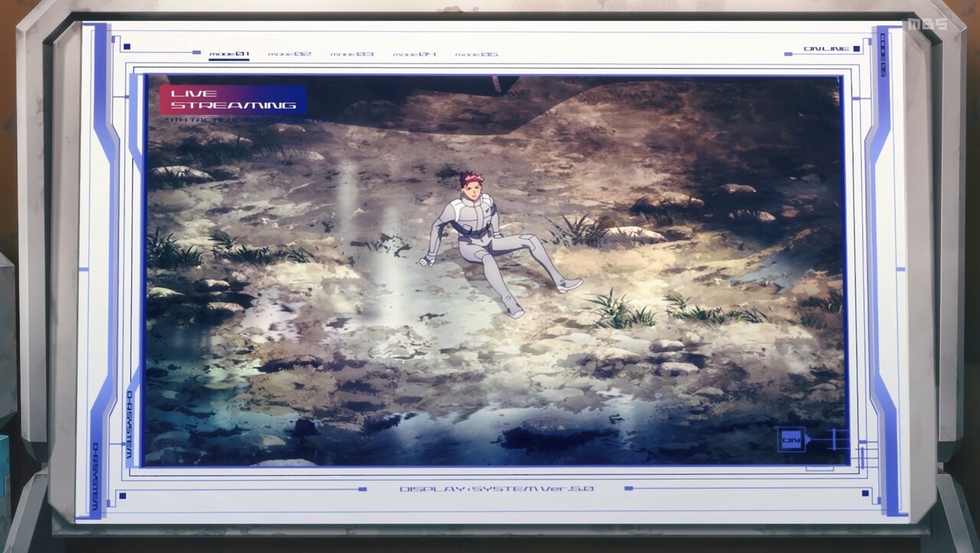Switch to the mode 02 tab
Screen dimensions: 980x553
coord(289,54)
